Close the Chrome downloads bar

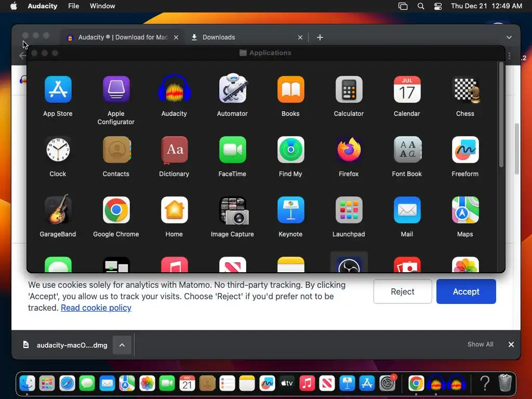click(511, 344)
